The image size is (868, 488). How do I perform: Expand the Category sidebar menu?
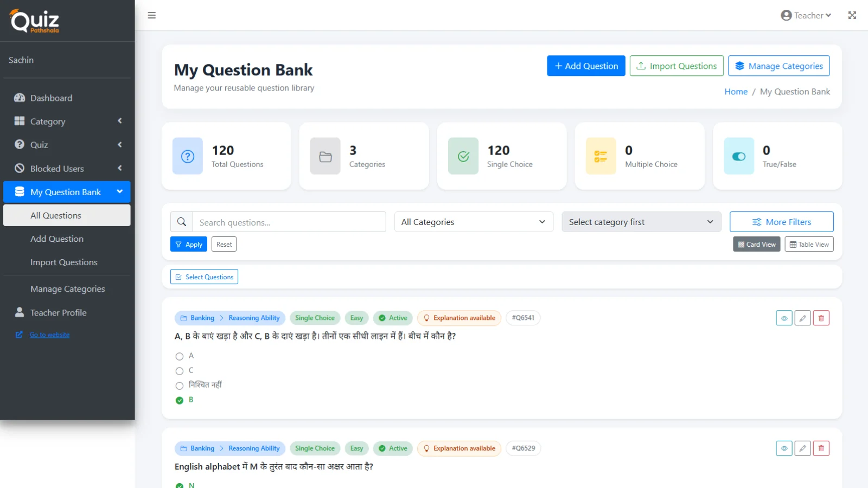click(x=67, y=121)
